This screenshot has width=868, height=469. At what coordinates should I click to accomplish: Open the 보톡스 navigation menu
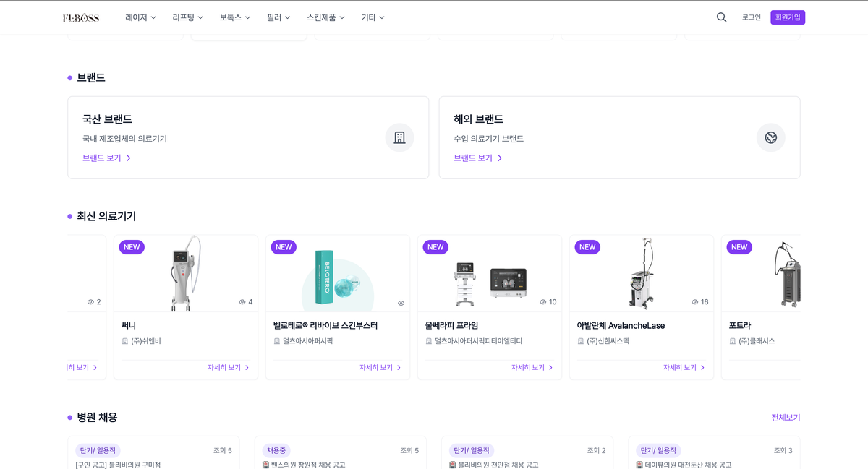tap(234, 17)
